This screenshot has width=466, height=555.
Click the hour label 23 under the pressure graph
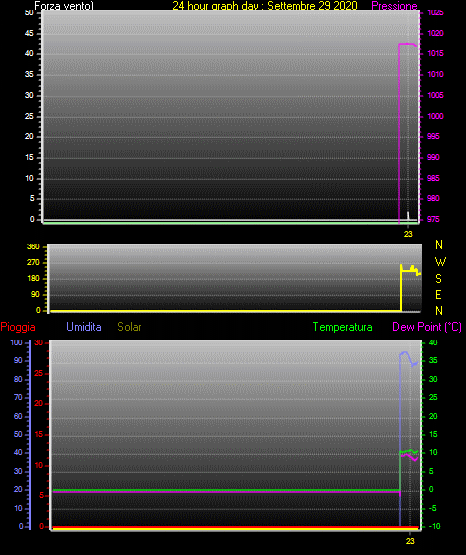coord(408,234)
